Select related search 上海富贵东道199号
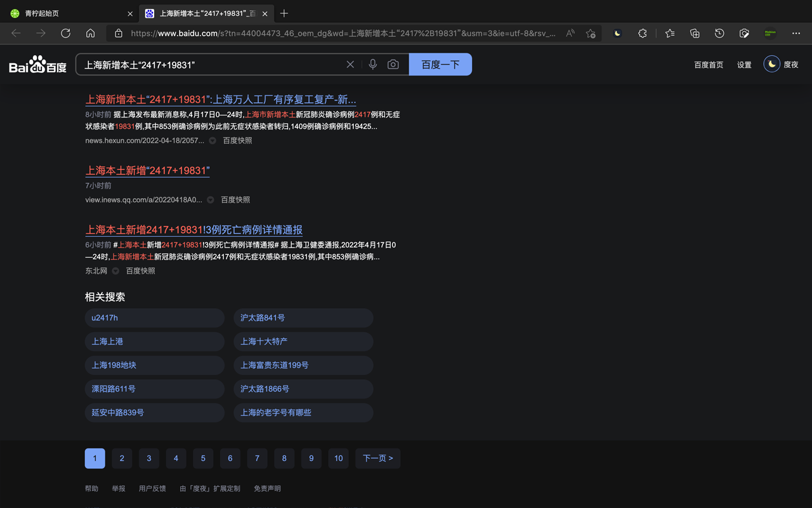This screenshot has width=812, height=508. click(303, 365)
